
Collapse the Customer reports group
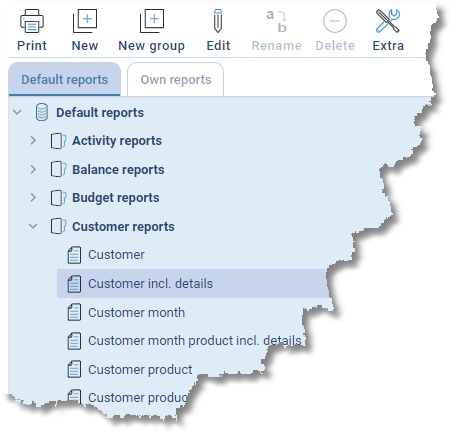pyautogui.click(x=33, y=226)
